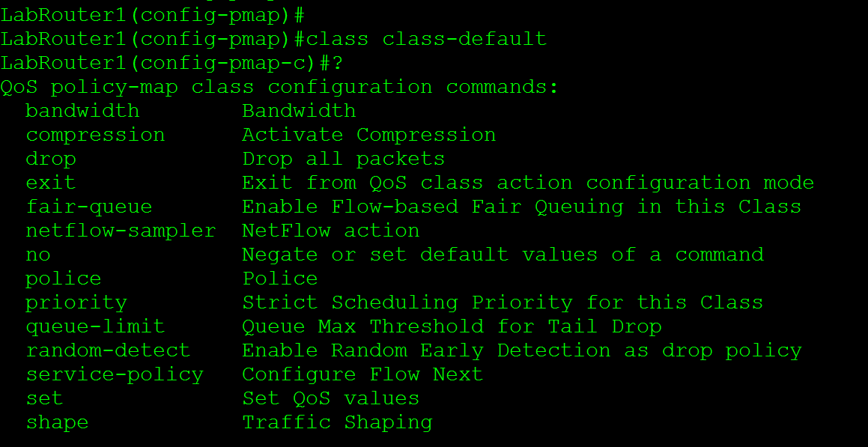Viewport: 868px width, 447px height.
Task: Click the 'set' command in the list
Action: (44, 398)
